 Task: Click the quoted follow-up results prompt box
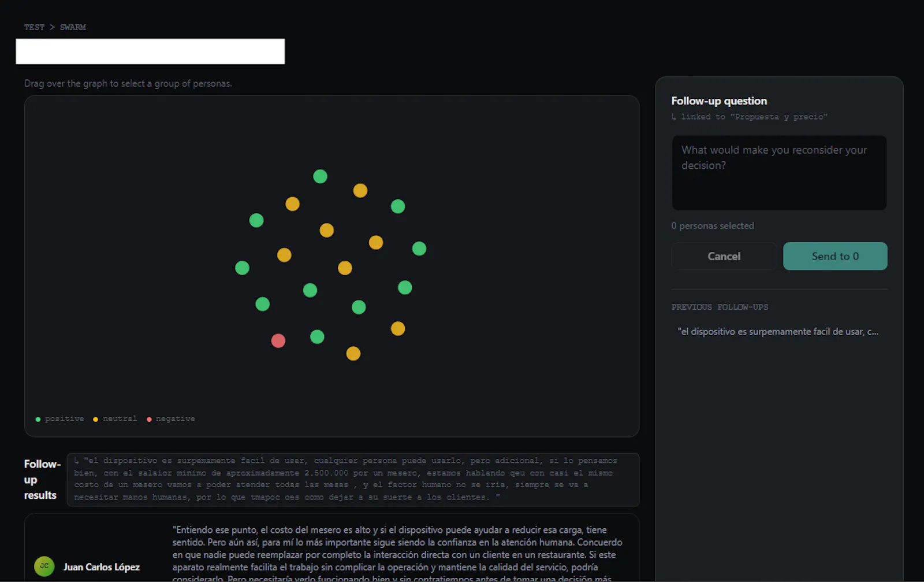(353, 480)
